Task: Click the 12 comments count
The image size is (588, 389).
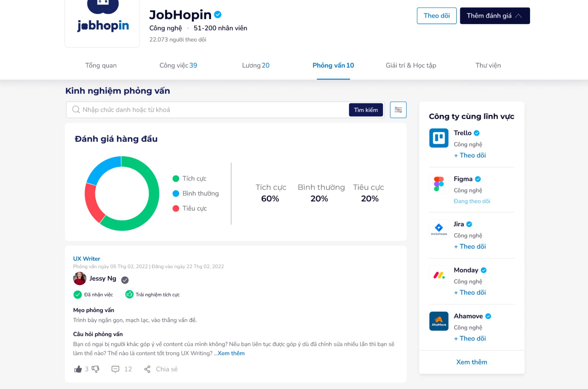Action: pyautogui.click(x=128, y=369)
